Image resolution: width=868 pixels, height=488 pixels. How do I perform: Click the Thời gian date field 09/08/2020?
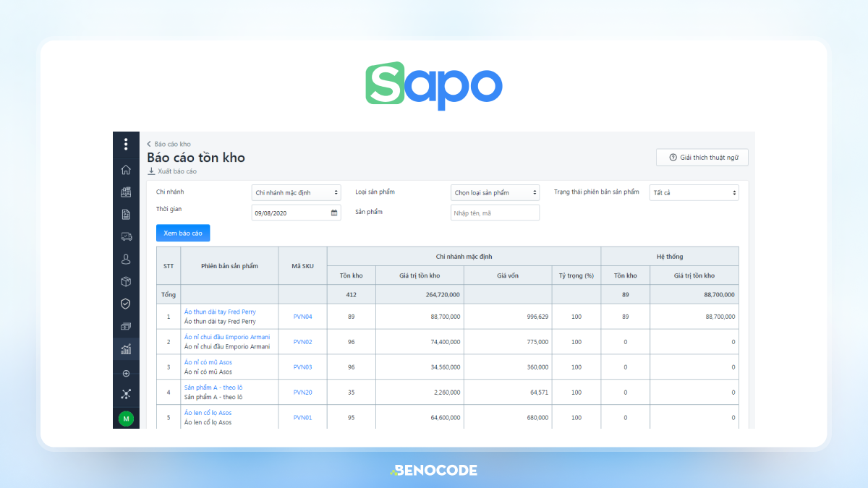click(x=297, y=213)
